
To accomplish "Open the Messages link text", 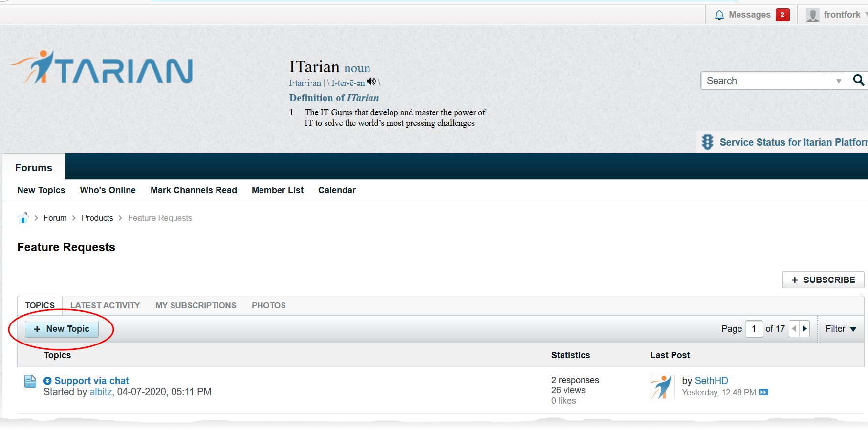I will point(750,15).
